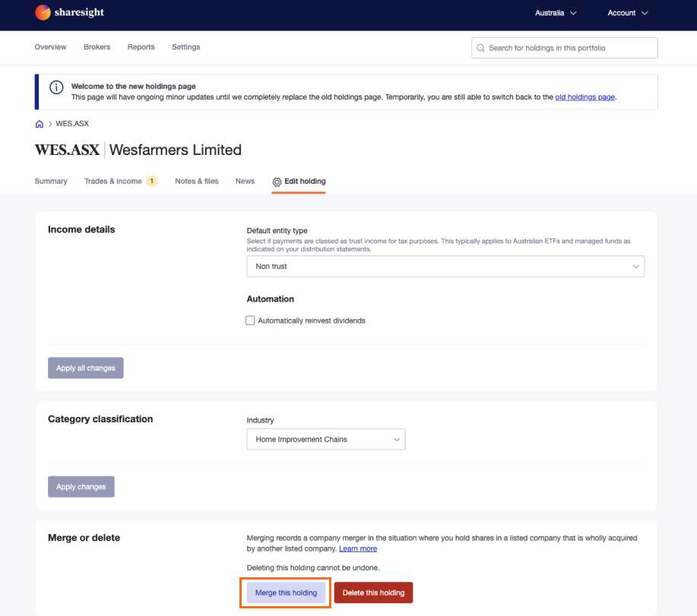
Task: Go to Overview in the top navigation
Action: click(50, 47)
